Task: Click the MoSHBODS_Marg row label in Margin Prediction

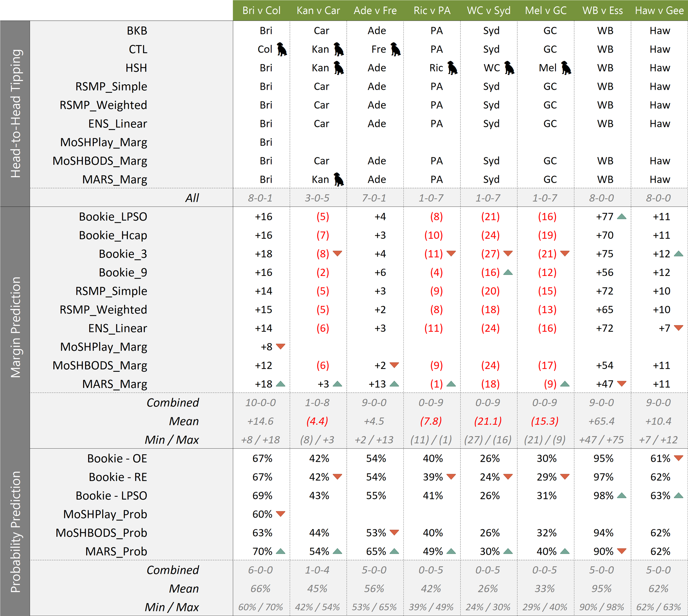Action: 100,365
